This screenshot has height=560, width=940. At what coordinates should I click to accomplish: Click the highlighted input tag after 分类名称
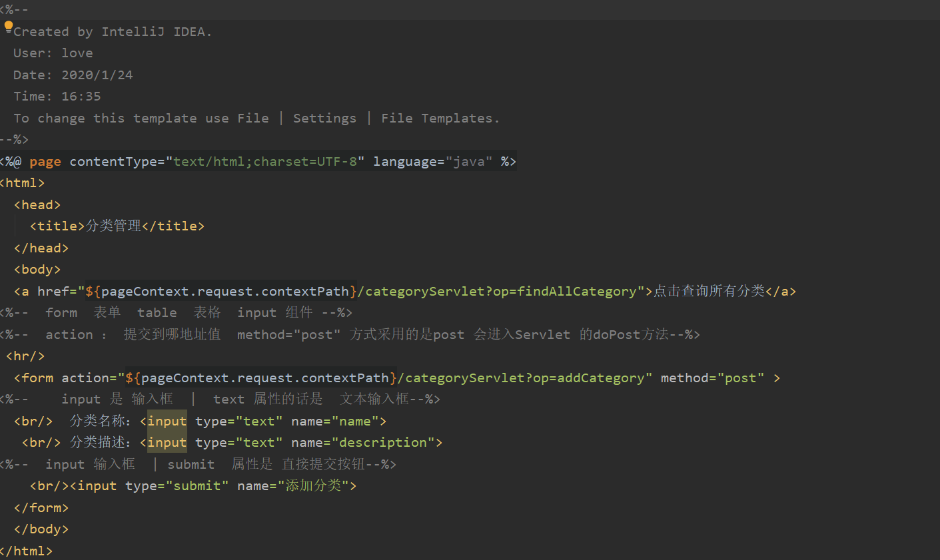tap(167, 421)
